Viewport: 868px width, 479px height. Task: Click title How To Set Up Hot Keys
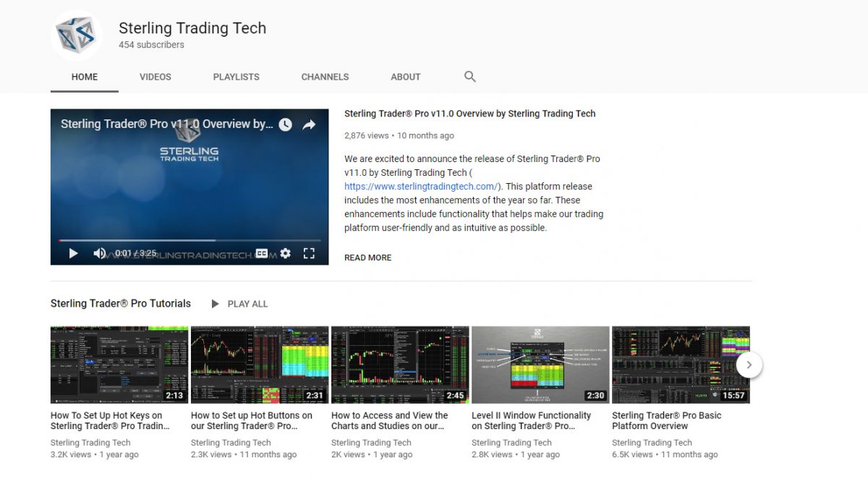point(111,420)
